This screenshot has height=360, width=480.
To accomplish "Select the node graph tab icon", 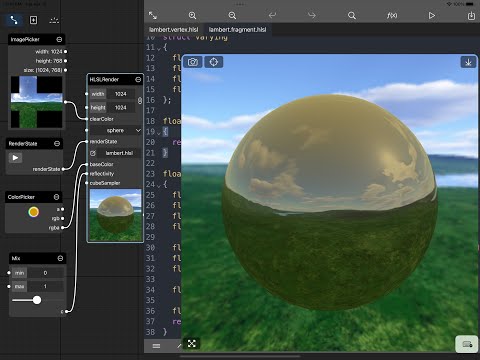I will click(x=14, y=20).
